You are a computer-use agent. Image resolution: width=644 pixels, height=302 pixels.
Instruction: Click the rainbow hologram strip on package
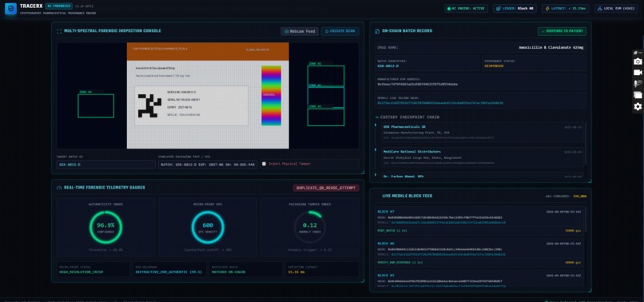tap(271, 95)
